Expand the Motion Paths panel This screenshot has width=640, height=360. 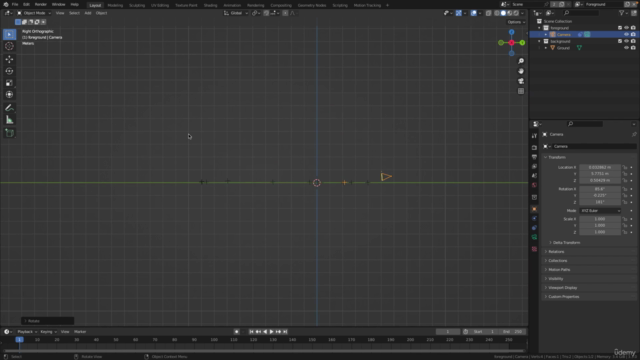(559, 269)
